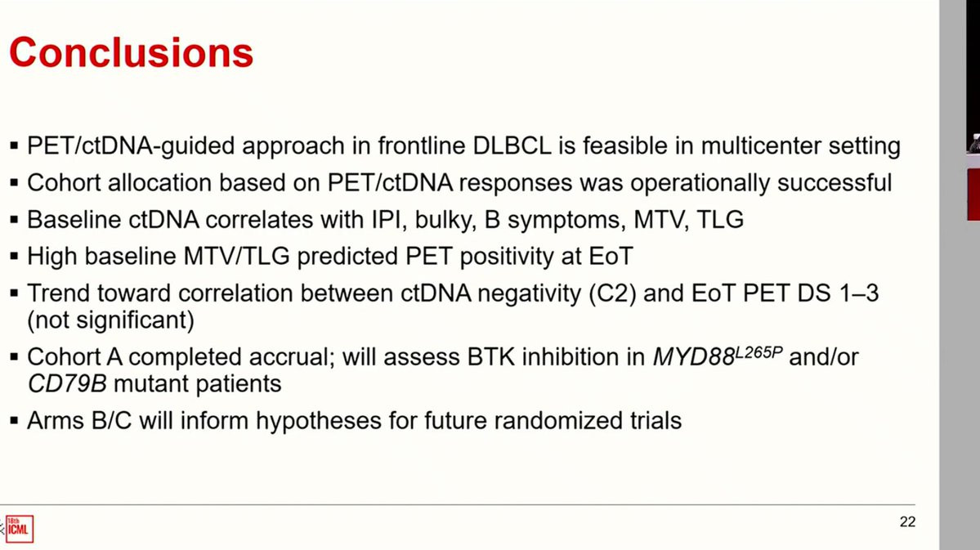Click the Trend toward correlation bullet text
Viewport: 980px width, 550px height.
pyautogui.click(x=453, y=293)
